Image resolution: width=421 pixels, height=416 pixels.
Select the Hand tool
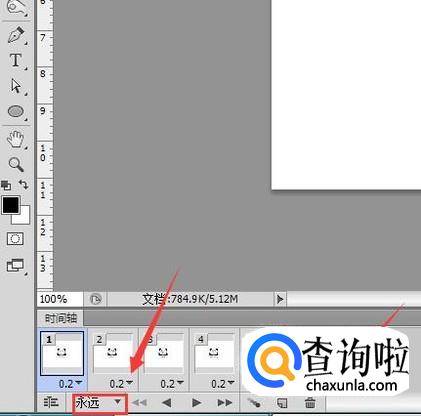pos(16,139)
